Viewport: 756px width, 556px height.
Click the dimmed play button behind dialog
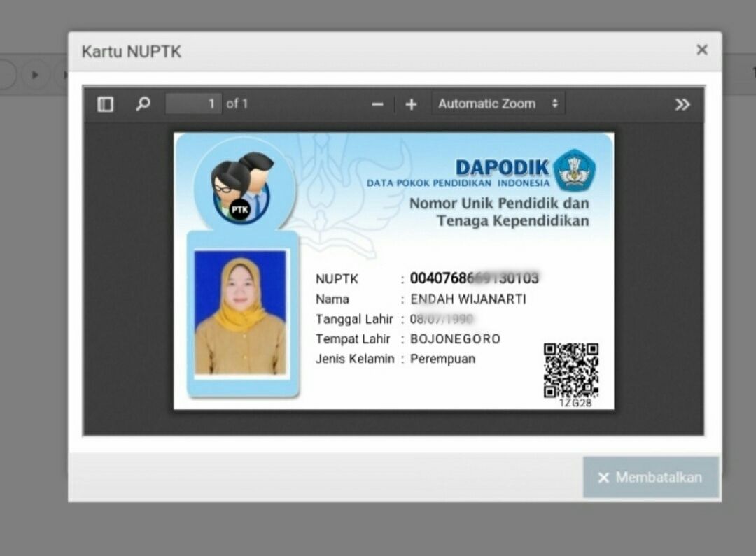[35, 74]
